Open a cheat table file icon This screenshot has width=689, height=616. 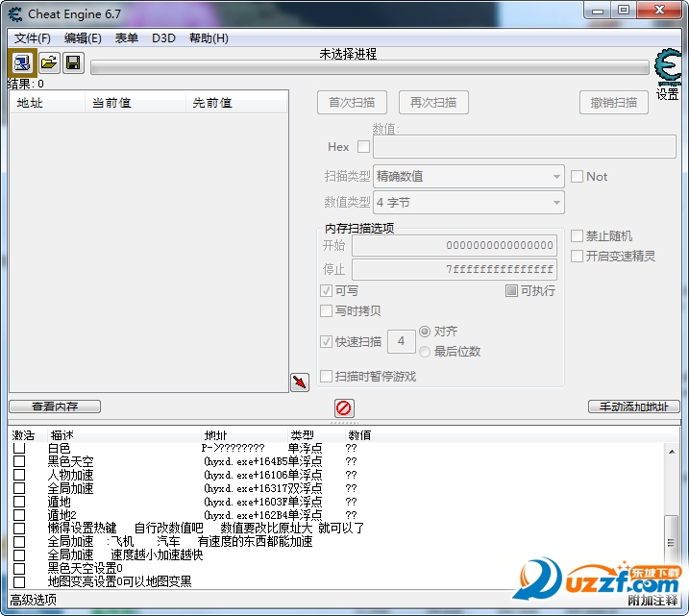coord(49,63)
